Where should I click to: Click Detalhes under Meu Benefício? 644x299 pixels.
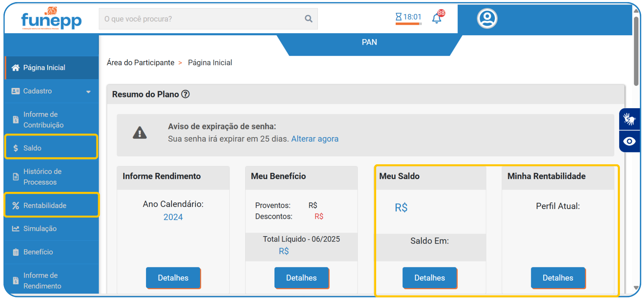[301, 278]
